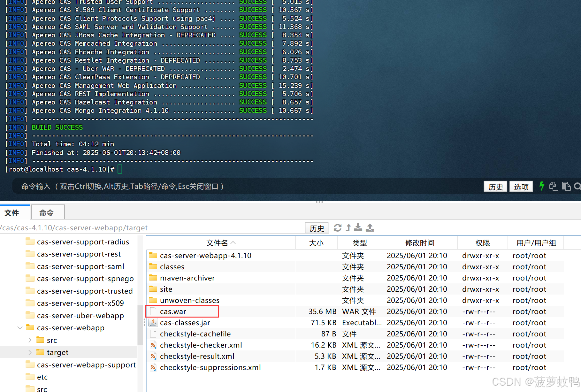Click the unwoven-classes folder icon
Image resolution: width=581 pixels, height=392 pixels.
pyautogui.click(x=153, y=300)
